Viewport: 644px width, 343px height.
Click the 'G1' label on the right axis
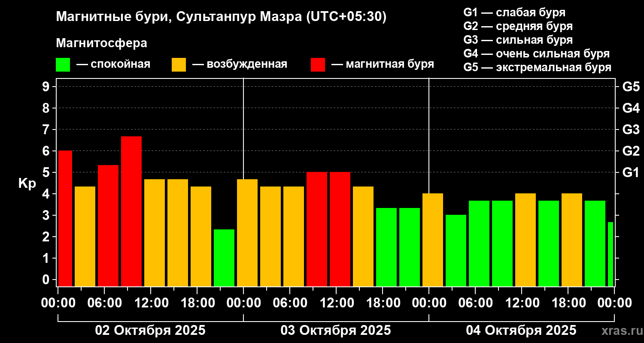tap(631, 173)
